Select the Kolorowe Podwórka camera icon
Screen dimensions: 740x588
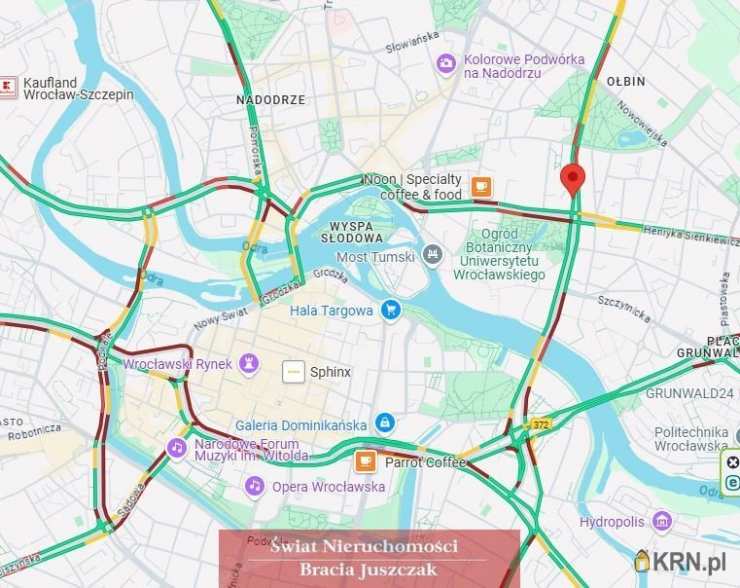[x=446, y=64]
